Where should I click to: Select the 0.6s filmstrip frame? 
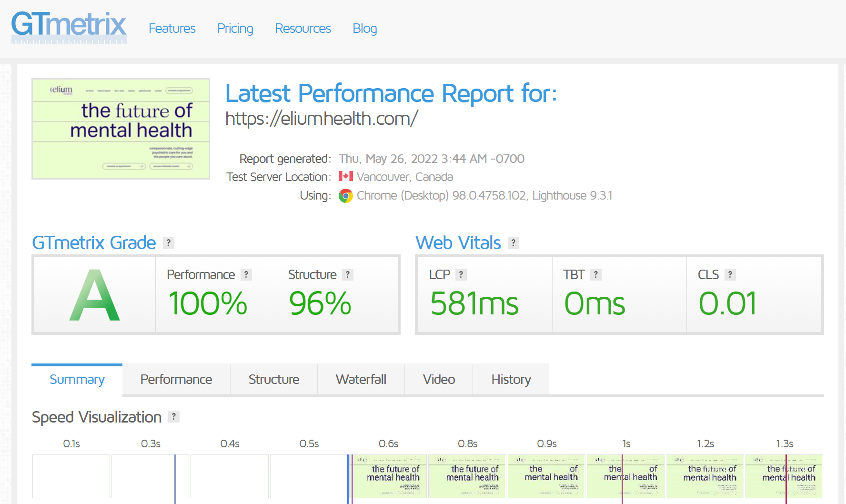click(x=388, y=476)
